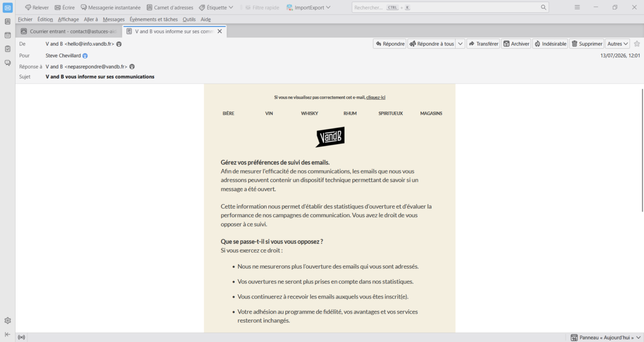
Task: Click the VIN link in email header
Action: coord(269,113)
